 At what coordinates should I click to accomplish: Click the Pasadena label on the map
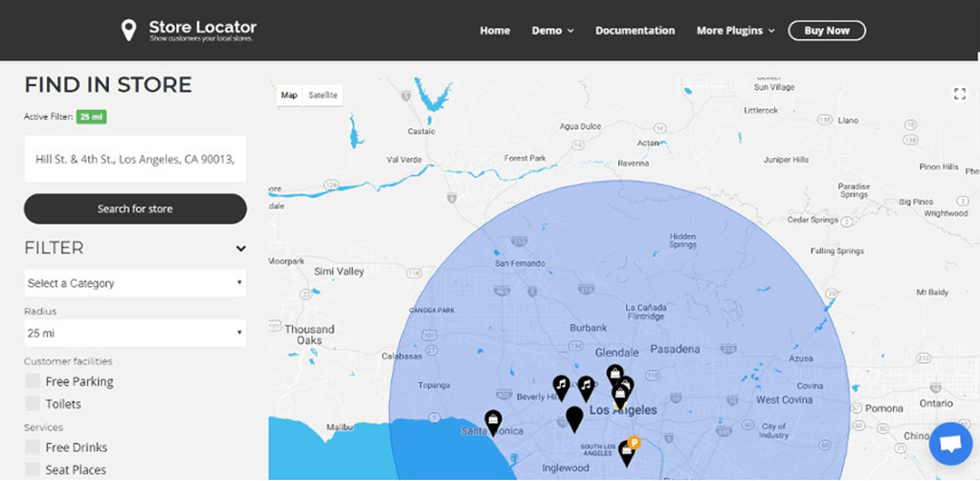[x=675, y=349]
